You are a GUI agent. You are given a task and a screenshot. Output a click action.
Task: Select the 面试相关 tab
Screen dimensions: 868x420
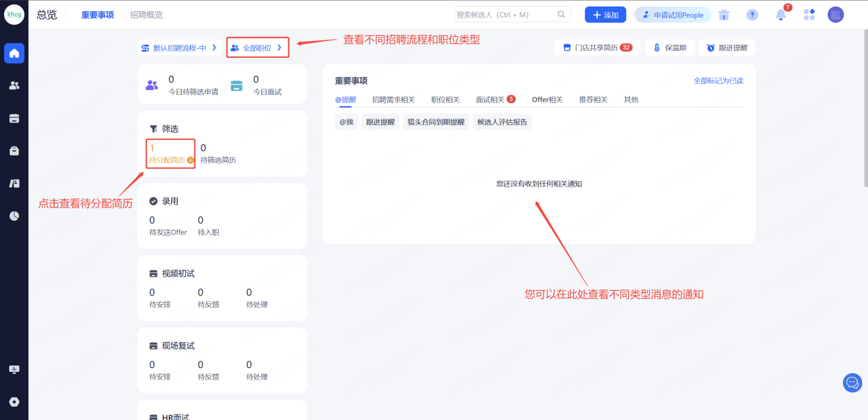point(490,100)
